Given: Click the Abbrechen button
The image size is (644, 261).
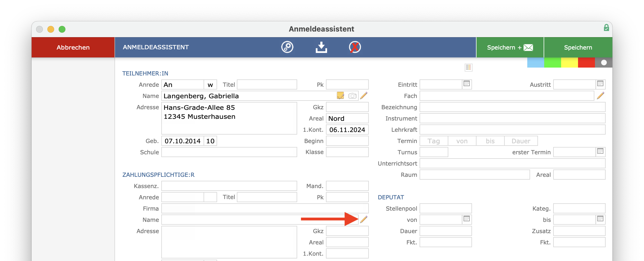Looking at the screenshot, I should pyautogui.click(x=73, y=47).
